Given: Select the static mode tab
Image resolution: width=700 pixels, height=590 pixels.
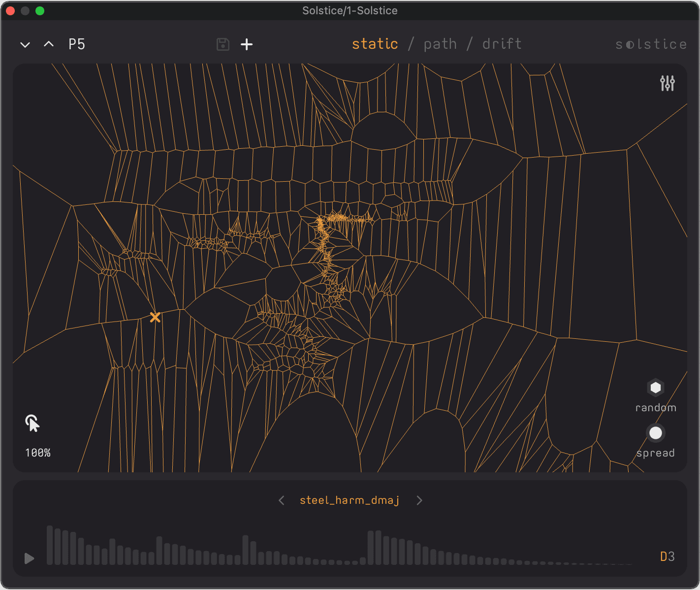Looking at the screenshot, I should (x=375, y=44).
